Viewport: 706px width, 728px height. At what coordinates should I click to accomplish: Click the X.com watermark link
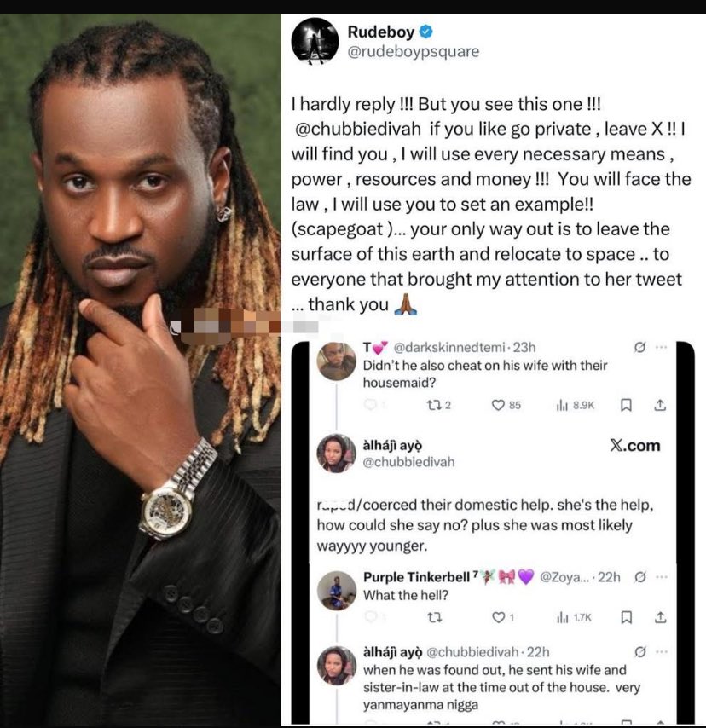click(635, 445)
